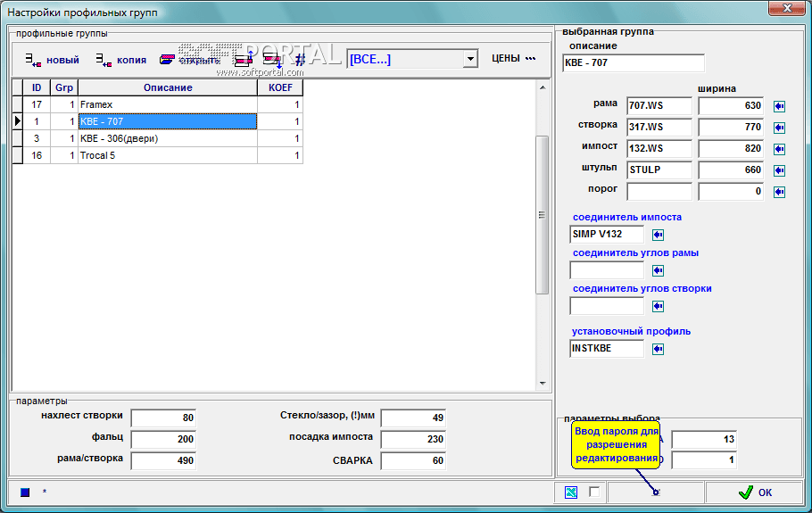This screenshot has height=513, width=812.
Task: Click the рама profile field 707.WS
Action: click(659, 105)
